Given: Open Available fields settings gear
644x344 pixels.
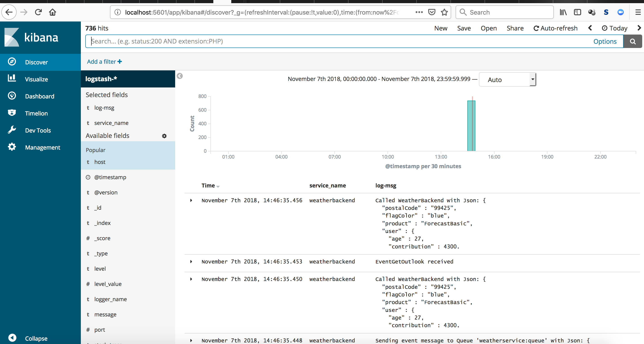Looking at the screenshot, I should [x=164, y=136].
